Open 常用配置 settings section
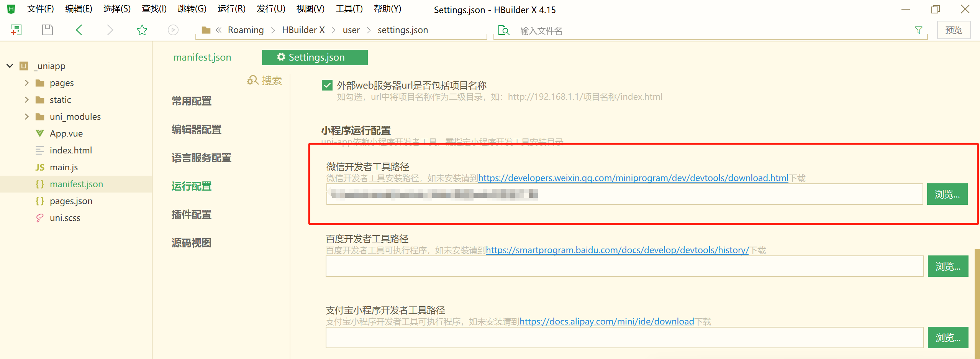Screen dimensions: 980x359 [x=192, y=101]
